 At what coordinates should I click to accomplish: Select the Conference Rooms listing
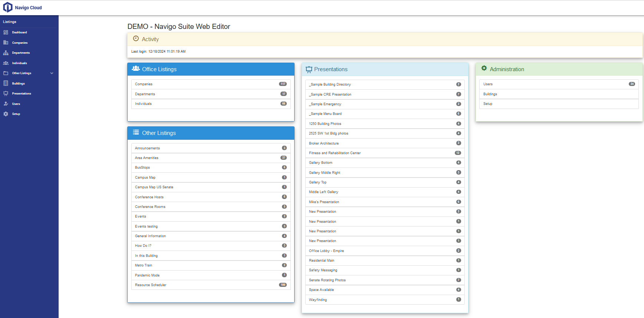pos(211,206)
